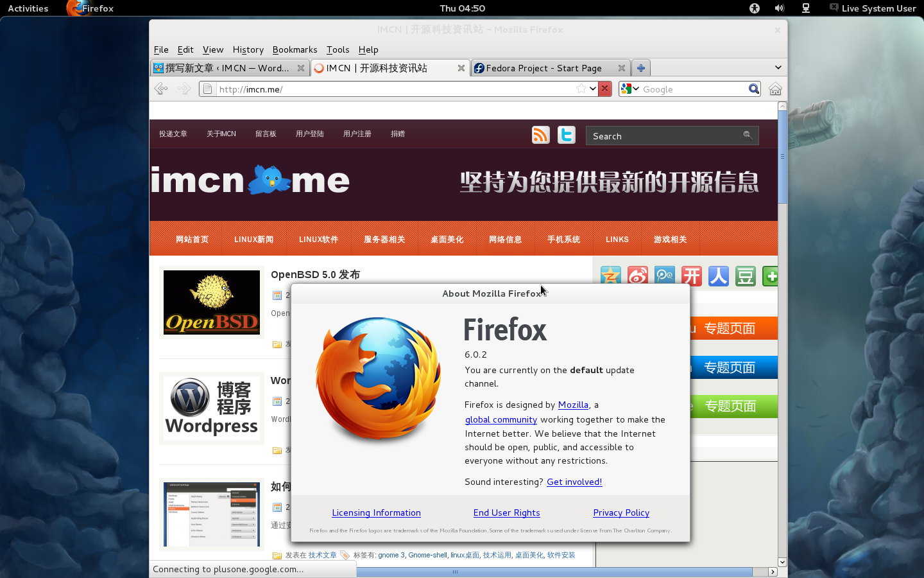
Task: Open the Firefox home page icon
Action: click(775, 89)
